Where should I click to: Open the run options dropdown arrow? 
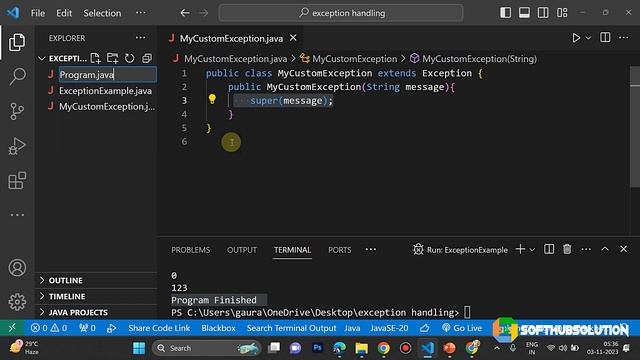(588, 38)
